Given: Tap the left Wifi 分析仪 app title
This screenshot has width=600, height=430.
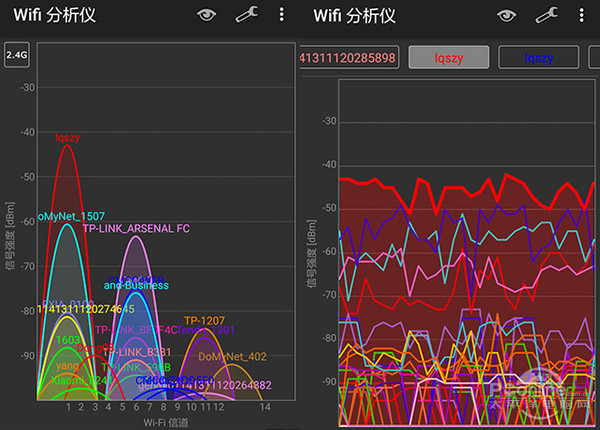Looking at the screenshot, I should [54, 15].
